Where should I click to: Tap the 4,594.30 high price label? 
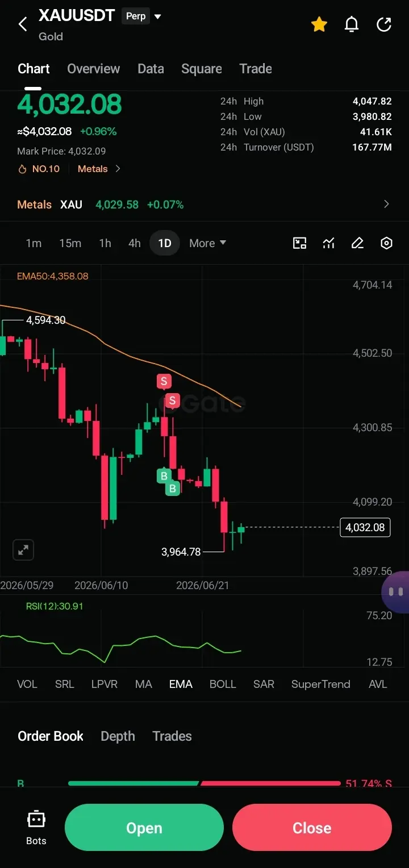pyautogui.click(x=46, y=320)
